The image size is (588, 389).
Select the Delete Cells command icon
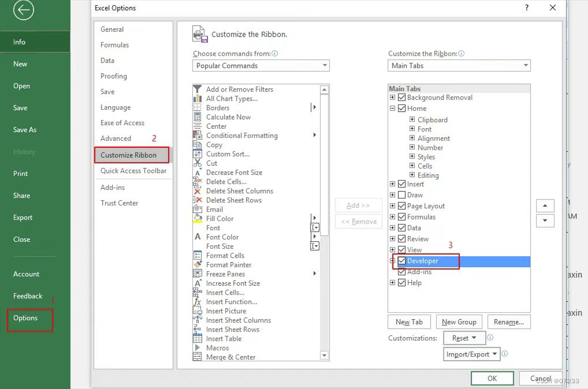[x=197, y=182]
